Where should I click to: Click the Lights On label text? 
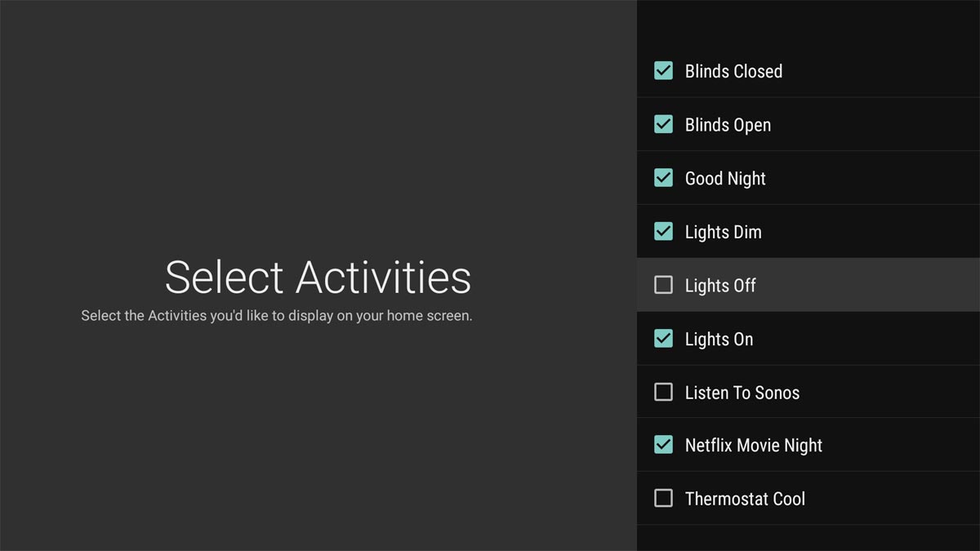(719, 340)
